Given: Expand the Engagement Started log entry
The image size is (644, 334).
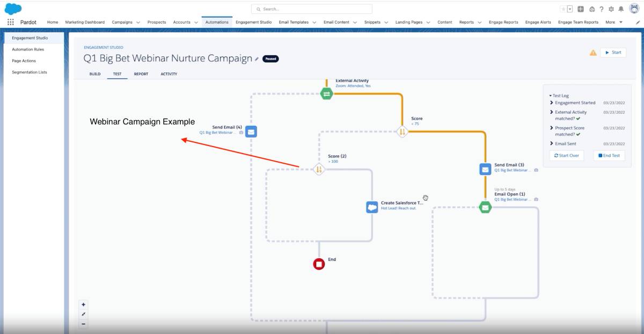Looking at the screenshot, I should click(x=551, y=103).
